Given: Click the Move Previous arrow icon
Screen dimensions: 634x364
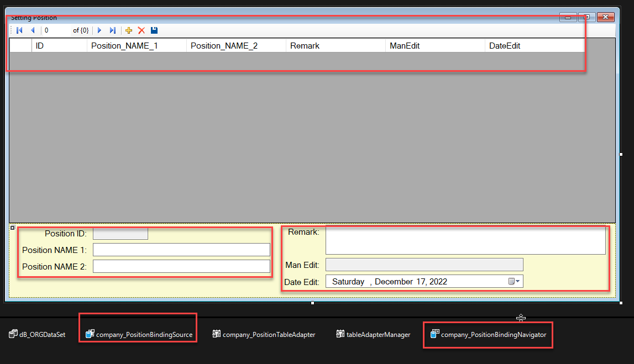Looking at the screenshot, I should point(33,30).
